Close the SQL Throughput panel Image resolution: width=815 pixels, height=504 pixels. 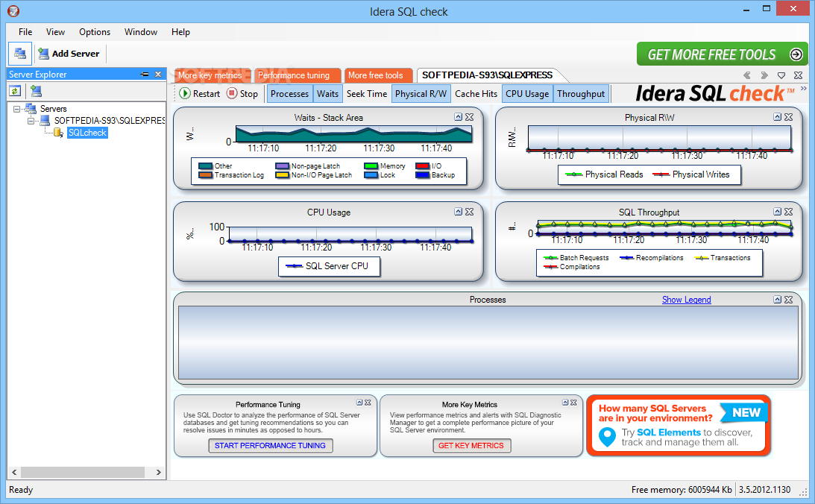(788, 212)
